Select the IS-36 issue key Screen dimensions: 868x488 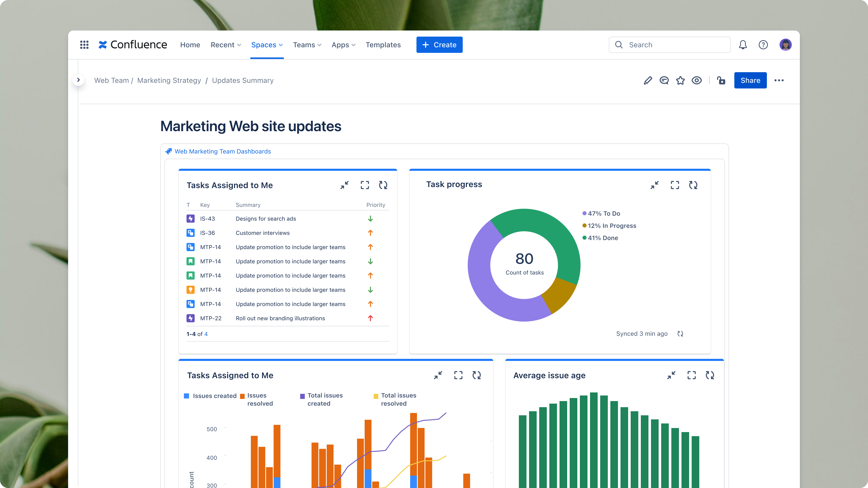click(x=207, y=233)
